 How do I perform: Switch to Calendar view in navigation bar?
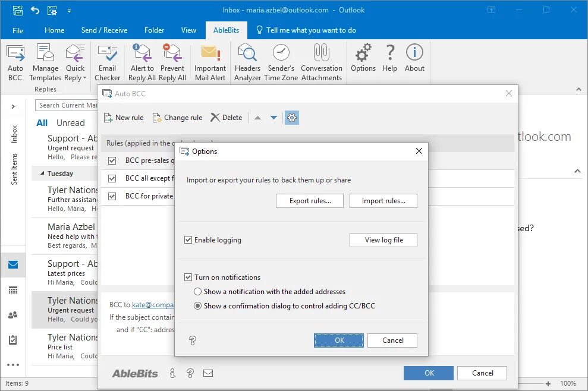coord(13,290)
